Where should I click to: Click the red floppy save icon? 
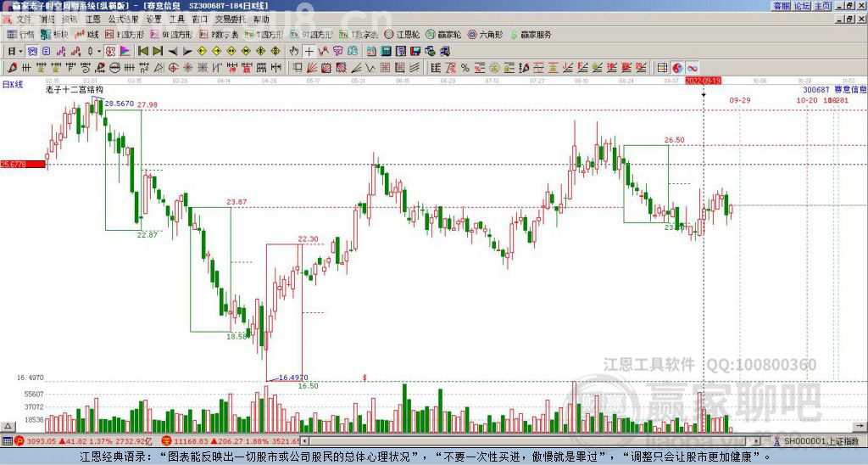tap(415, 52)
